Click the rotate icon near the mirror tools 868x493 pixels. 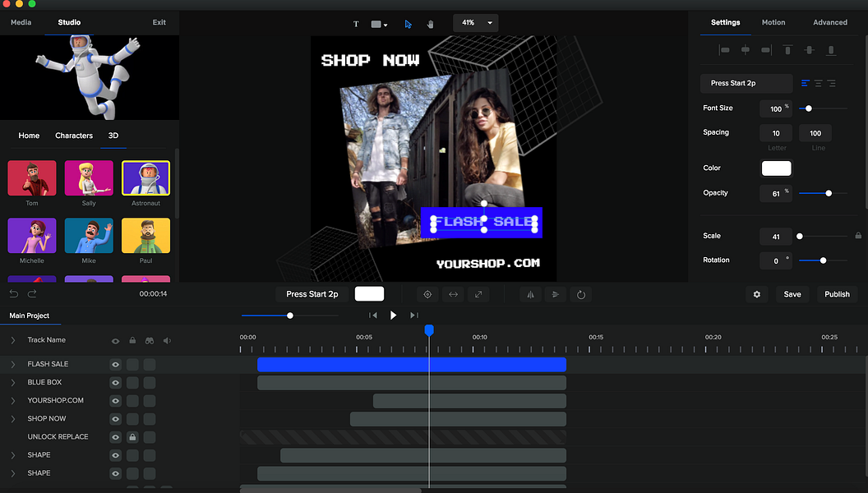click(581, 293)
